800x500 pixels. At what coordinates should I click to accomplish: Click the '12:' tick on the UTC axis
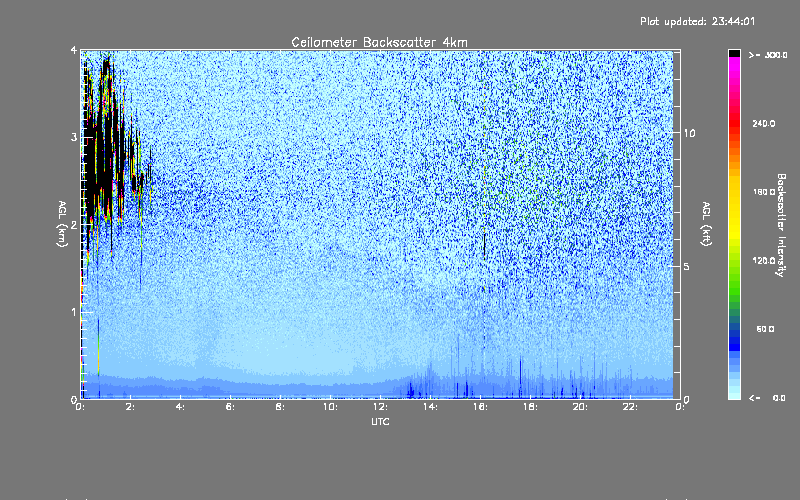380,407
